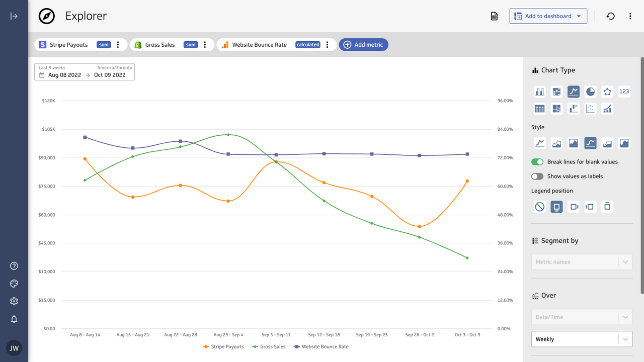Choose the filled area style
The height and width of the screenshot is (362, 644).
point(574,143)
